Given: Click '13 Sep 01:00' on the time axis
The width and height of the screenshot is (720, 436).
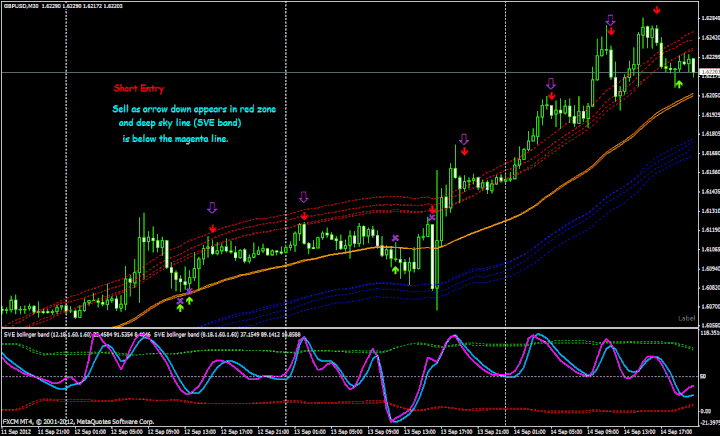Looking at the screenshot, I should click(x=310, y=432).
